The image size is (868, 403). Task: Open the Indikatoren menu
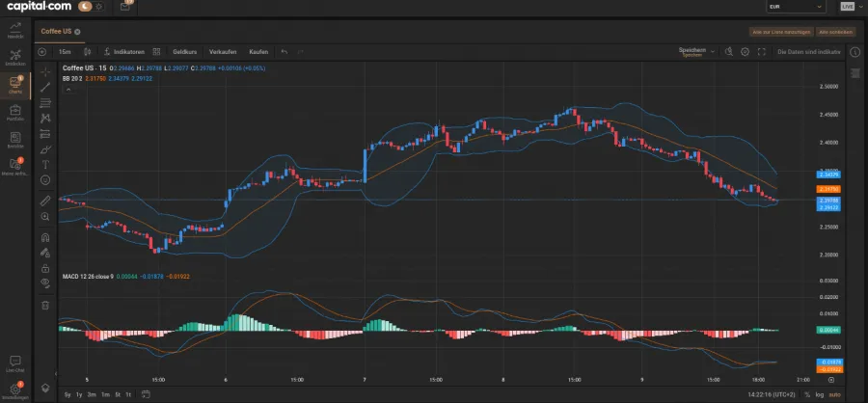[124, 51]
